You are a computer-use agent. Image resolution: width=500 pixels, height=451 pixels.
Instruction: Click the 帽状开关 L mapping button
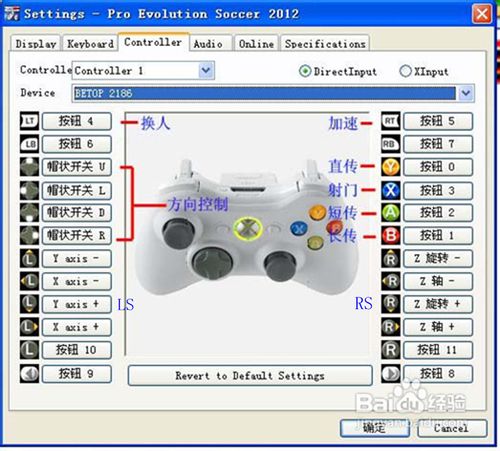pyautogui.click(x=77, y=190)
